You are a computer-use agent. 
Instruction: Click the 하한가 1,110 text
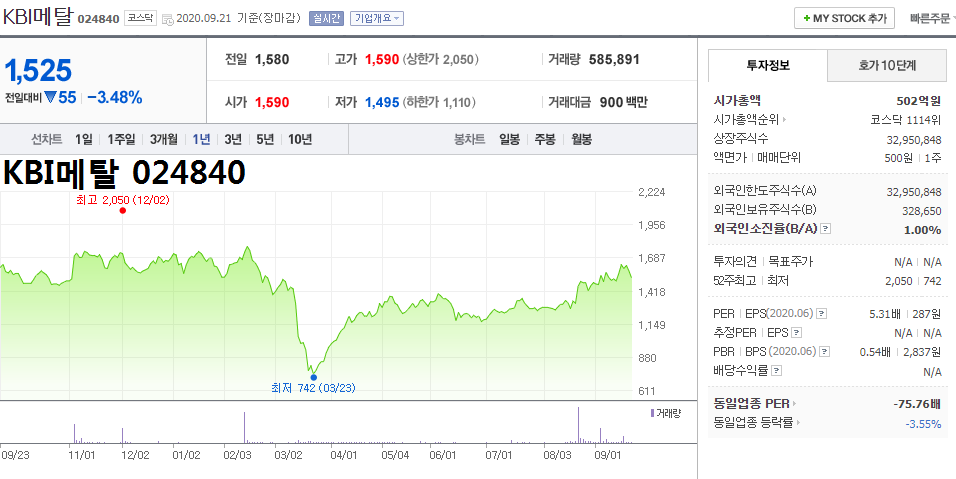click(x=438, y=102)
